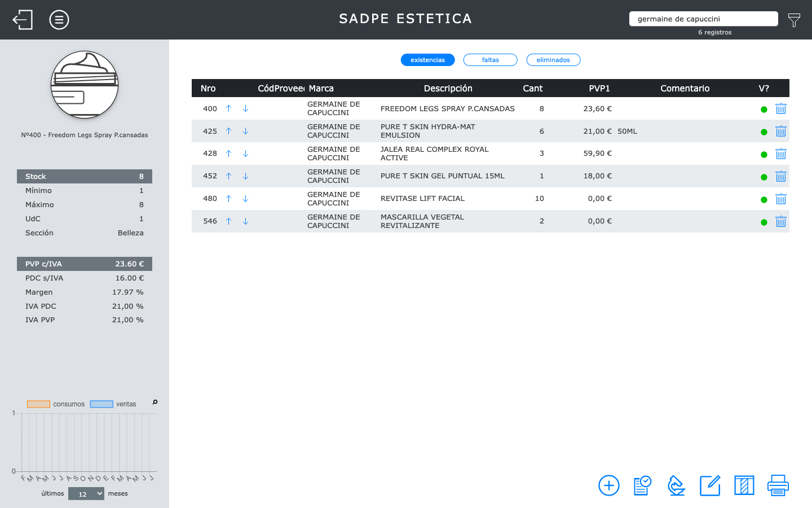Add a new product with plus icon
Image resolution: width=812 pixels, height=508 pixels.
pos(609,485)
